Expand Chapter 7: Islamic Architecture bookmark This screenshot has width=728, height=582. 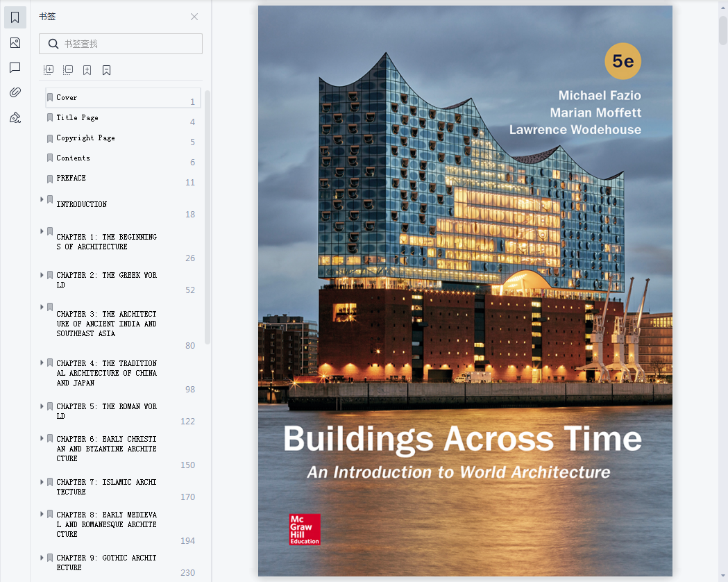(42, 482)
